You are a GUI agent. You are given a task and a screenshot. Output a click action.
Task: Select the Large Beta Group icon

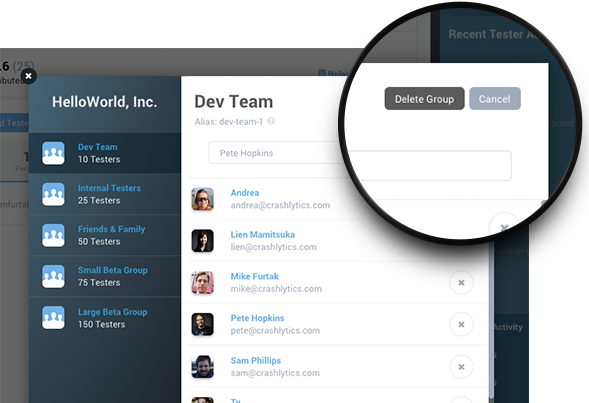53,317
